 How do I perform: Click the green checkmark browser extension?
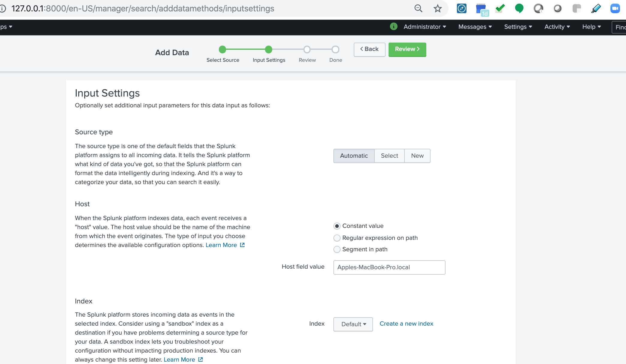point(500,8)
